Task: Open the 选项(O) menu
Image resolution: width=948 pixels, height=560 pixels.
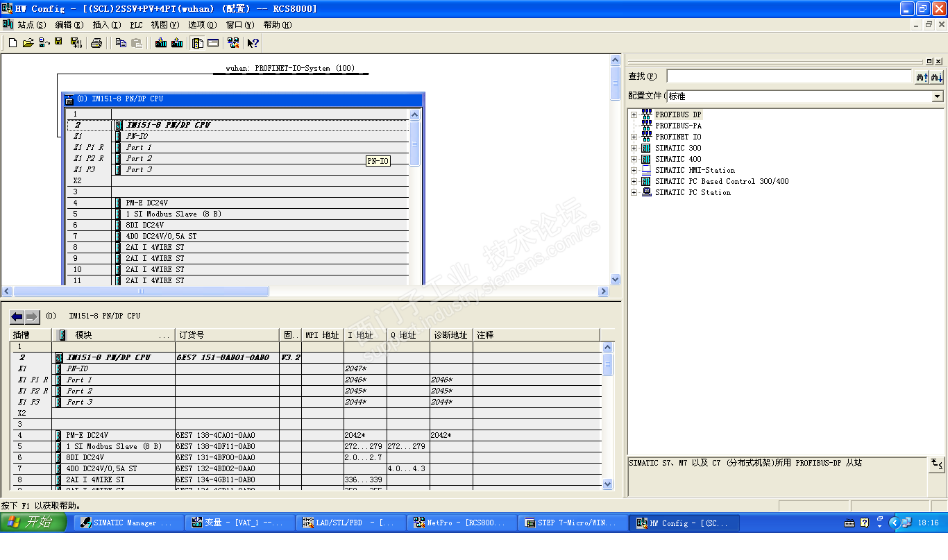Action: (x=203, y=25)
